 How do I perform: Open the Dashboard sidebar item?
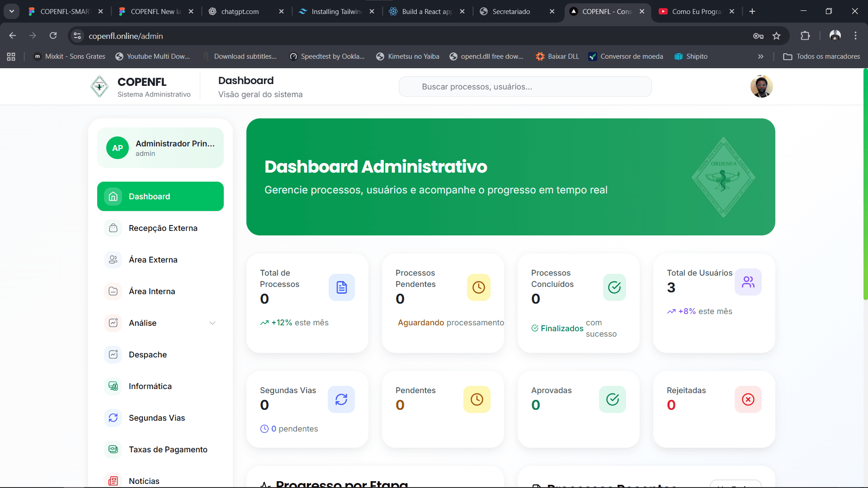(160, 197)
